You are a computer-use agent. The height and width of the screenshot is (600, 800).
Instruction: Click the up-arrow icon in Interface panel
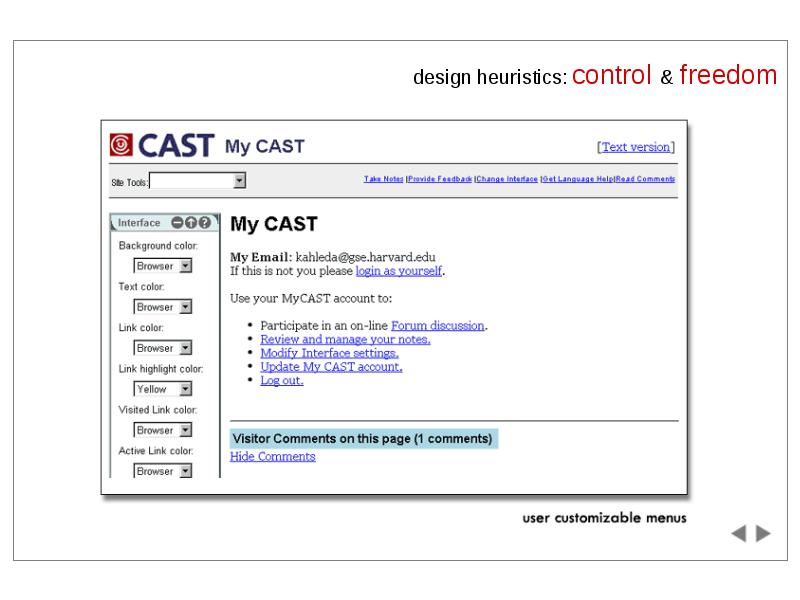[x=191, y=223]
